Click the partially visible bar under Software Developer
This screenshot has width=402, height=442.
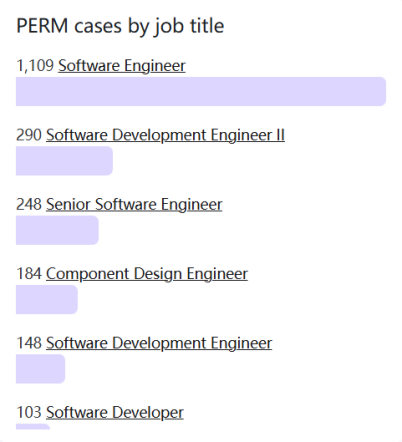tap(33, 427)
